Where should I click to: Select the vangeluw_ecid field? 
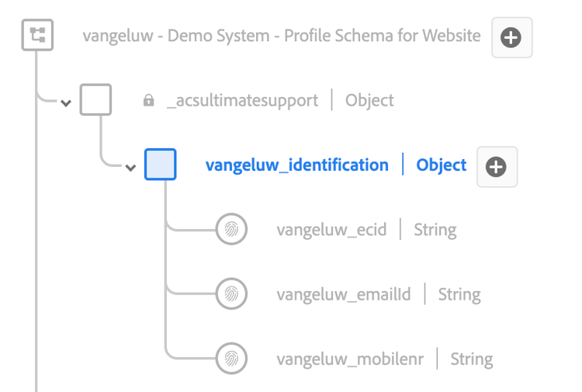pyautogui.click(x=331, y=230)
